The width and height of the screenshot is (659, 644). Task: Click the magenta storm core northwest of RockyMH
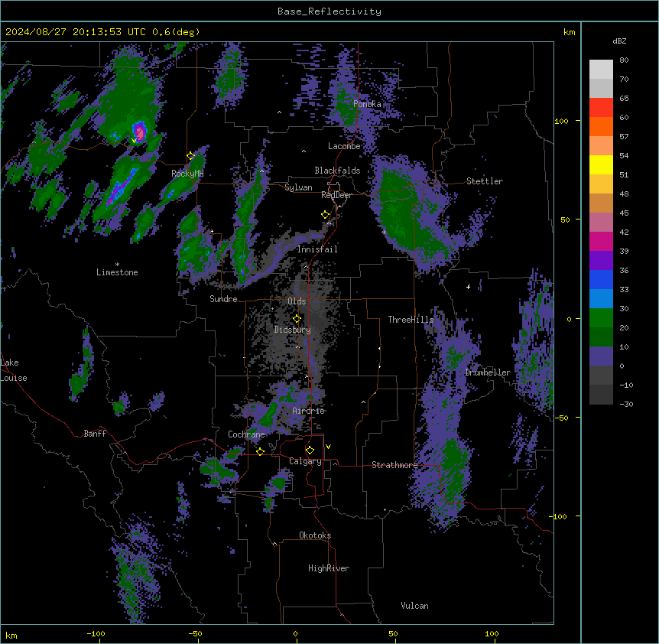point(140,131)
